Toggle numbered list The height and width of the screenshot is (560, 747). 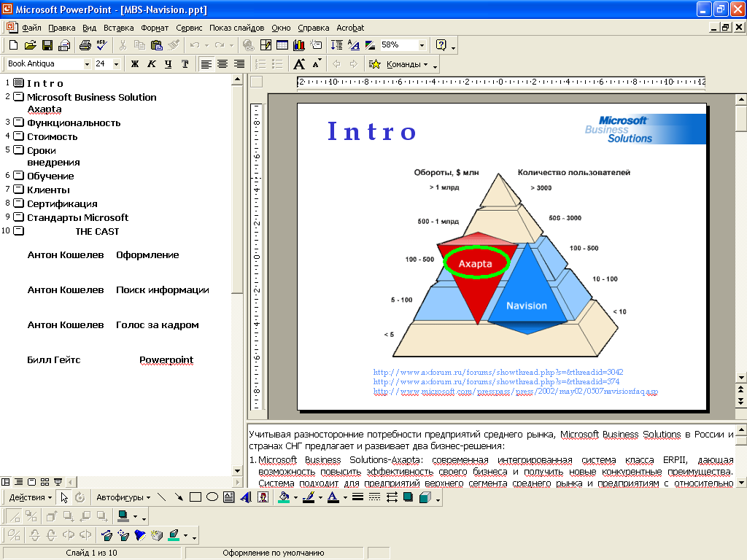[260, 64]
